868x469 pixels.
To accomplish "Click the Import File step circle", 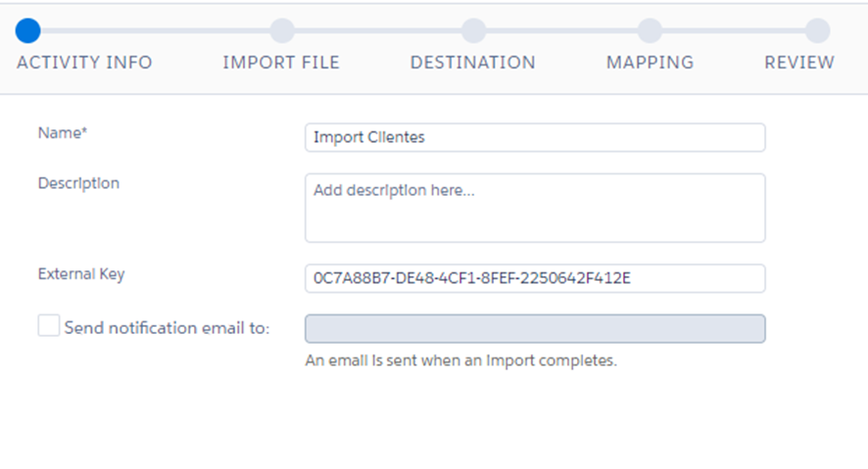I will point(281,30).
